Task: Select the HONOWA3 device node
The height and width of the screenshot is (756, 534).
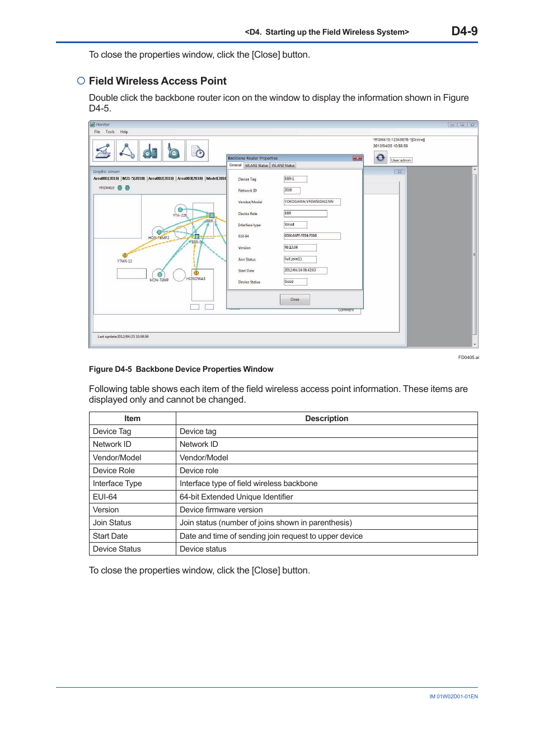Action: [196, 273]
